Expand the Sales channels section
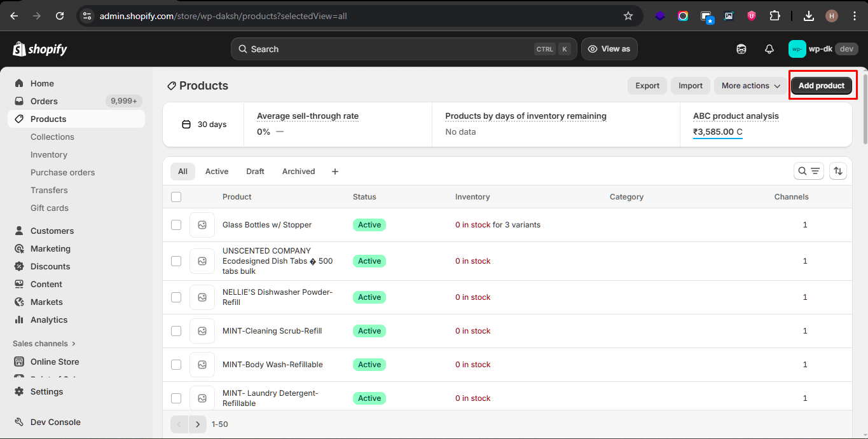 pyautogui.click(x=44, y=344)
